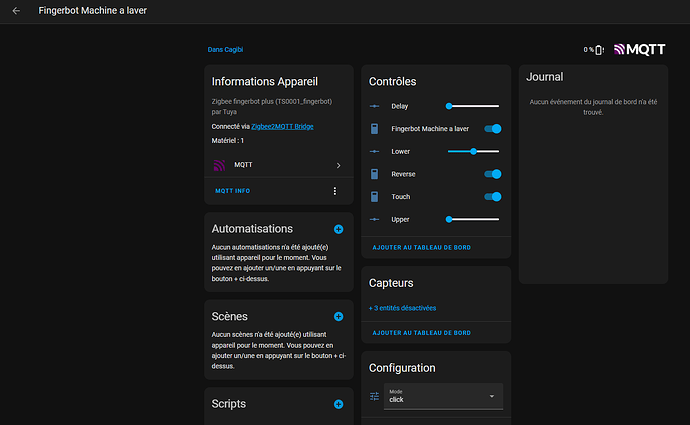The image size is (690, 425).
Task: Click the Upper label
Action: pyautogui.click(x=400, y=220)
